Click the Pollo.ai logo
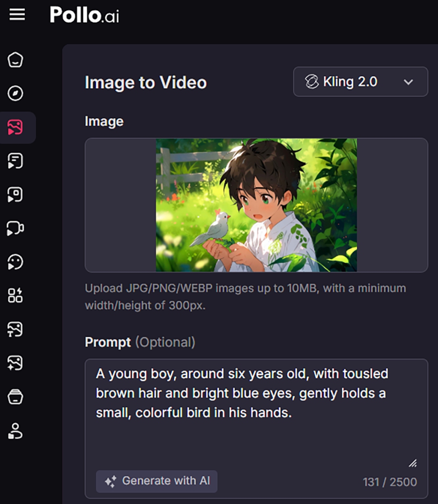This screenshot has height=504, width=438. [x=84, y=15]
